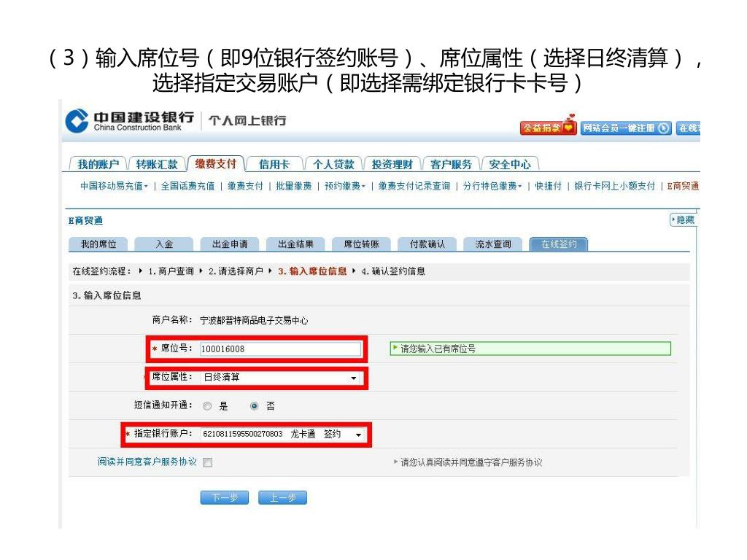Open the 出金申请 sub-tab
Screen dimensions: 747x560
tap(230, 244)
